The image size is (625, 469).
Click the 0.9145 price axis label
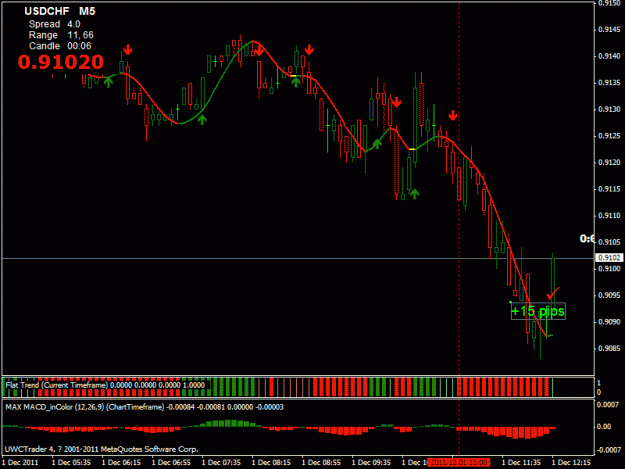click(609, 29)
